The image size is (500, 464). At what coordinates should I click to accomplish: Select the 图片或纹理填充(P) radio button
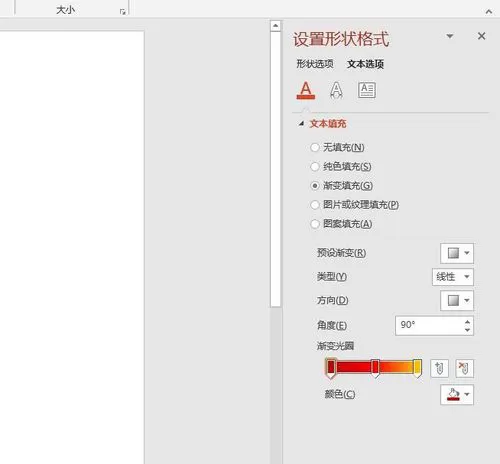pos(315,205)
